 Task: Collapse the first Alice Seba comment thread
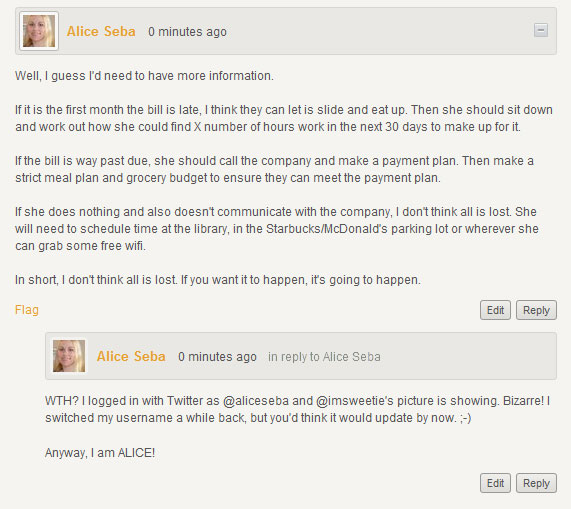[541, 30]
